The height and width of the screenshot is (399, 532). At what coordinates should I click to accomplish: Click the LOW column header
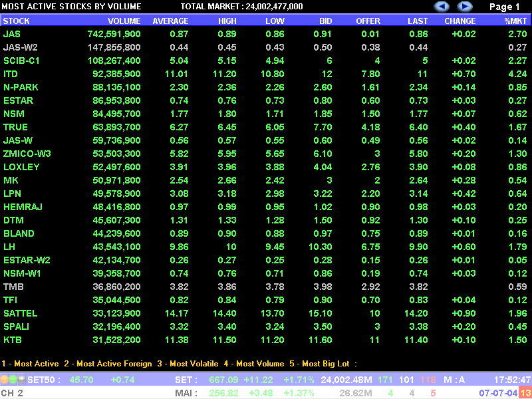275,21
